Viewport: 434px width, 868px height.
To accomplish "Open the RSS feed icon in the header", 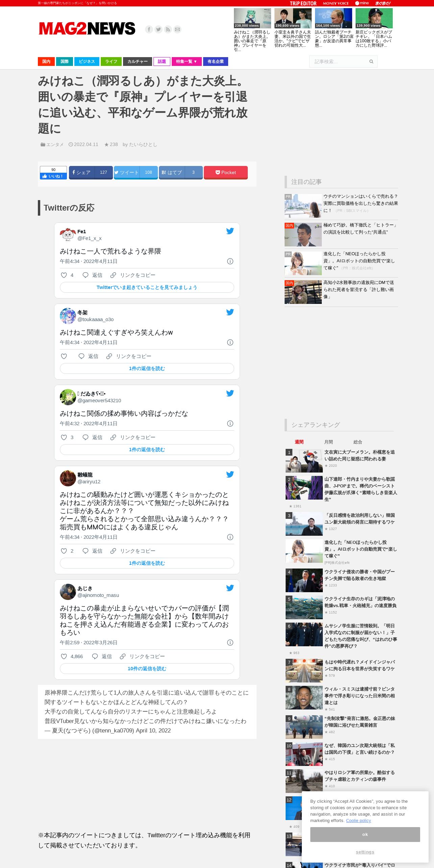I will [168, 29].
